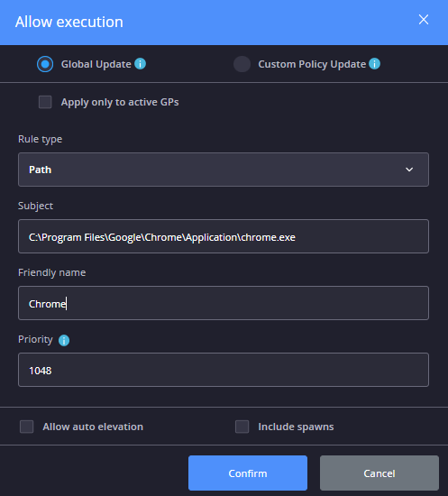Focus the Friendly name field containing Chrome
Image resolution: width=448 pixels, height=496 pixels.
[224, 303]
